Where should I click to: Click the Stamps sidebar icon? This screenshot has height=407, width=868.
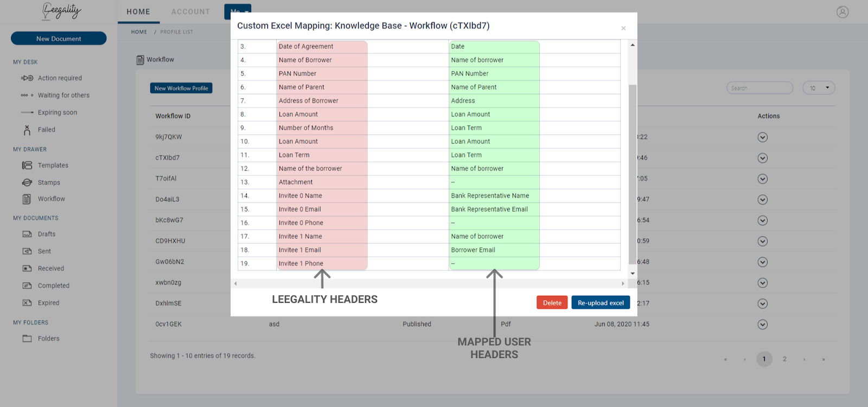tap(27, 183)
